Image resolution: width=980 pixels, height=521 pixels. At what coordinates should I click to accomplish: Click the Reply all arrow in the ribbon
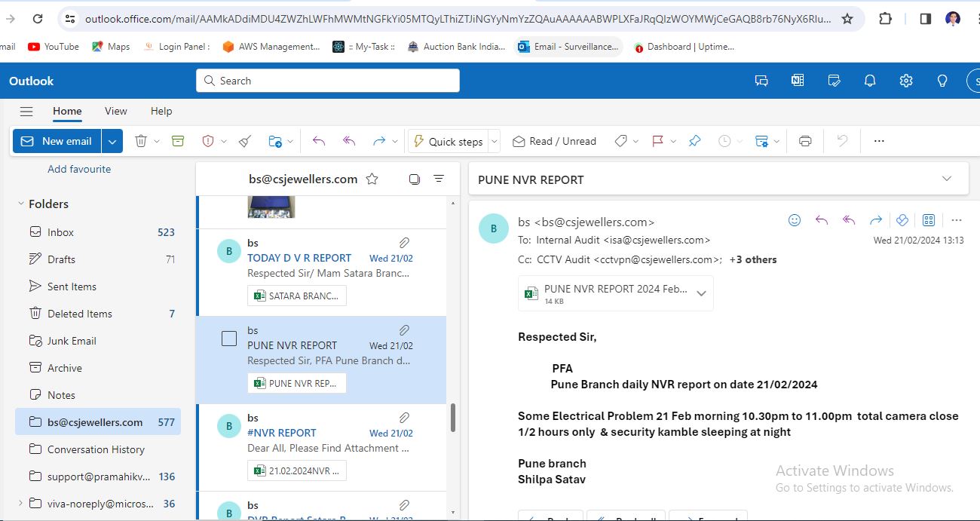[x=349, y=141]
